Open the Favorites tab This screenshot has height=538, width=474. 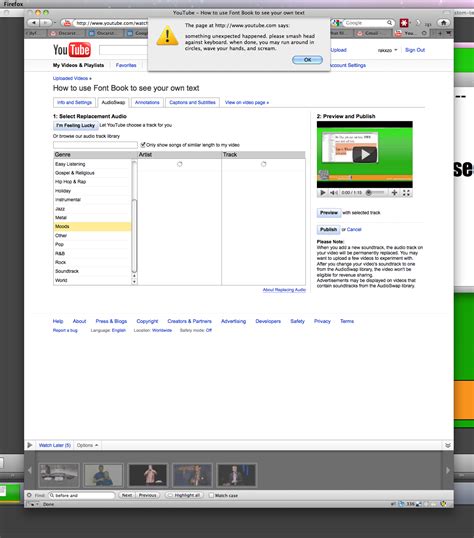[126, 65]
